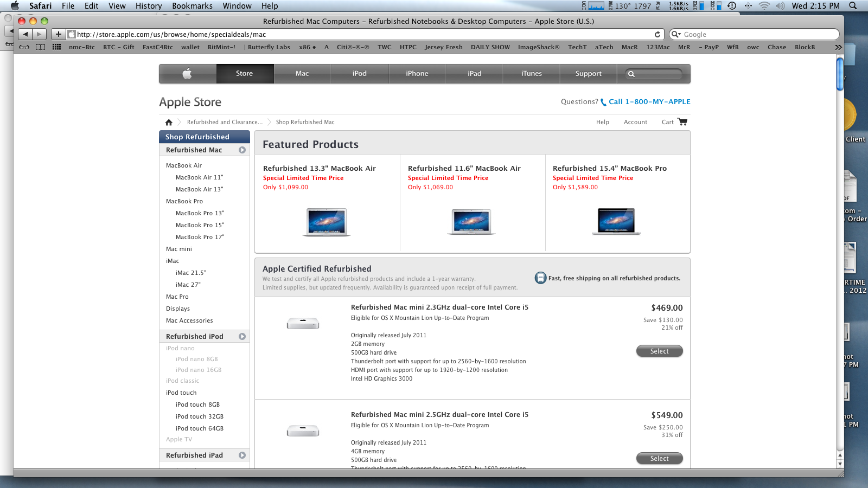Open Mac Accessories sidebar link
This screenshot has width=868, height=488.
[189, 321]
